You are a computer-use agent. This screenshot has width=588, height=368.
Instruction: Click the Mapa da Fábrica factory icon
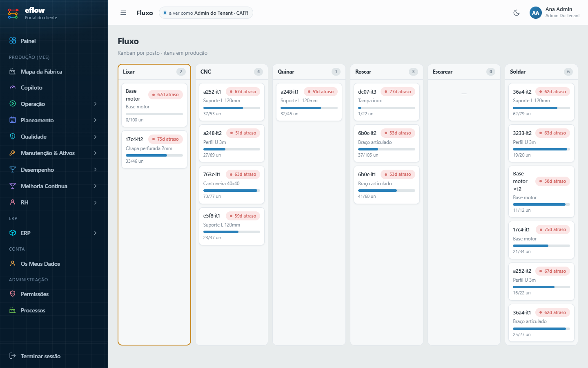click(13, 72)
